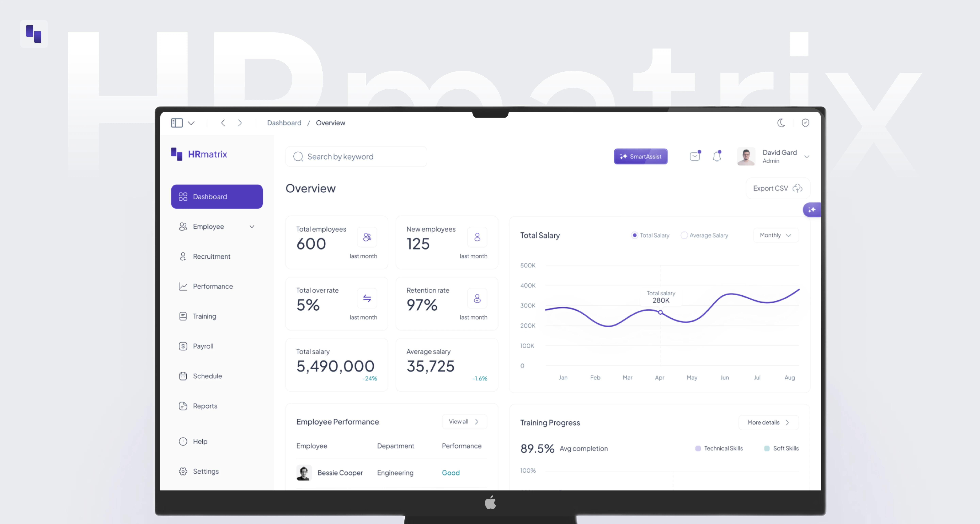
Task: Click the Search by keyword field
Action: (x=356, y=156)
